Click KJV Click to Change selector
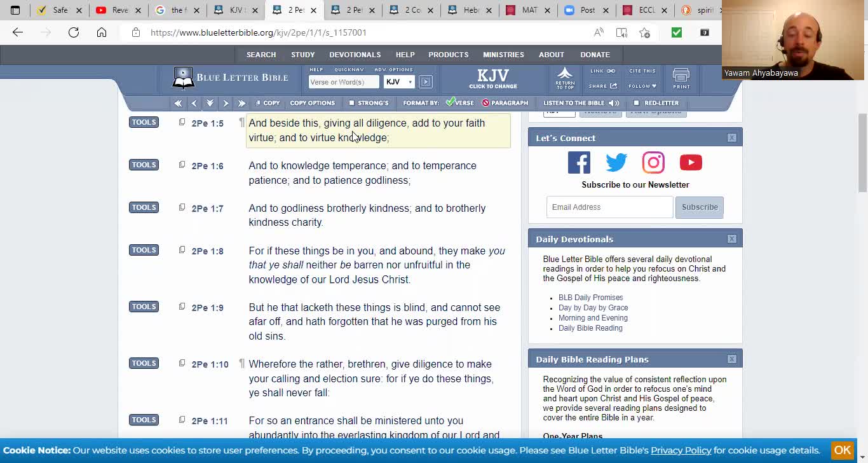 [x=493, y=78]
